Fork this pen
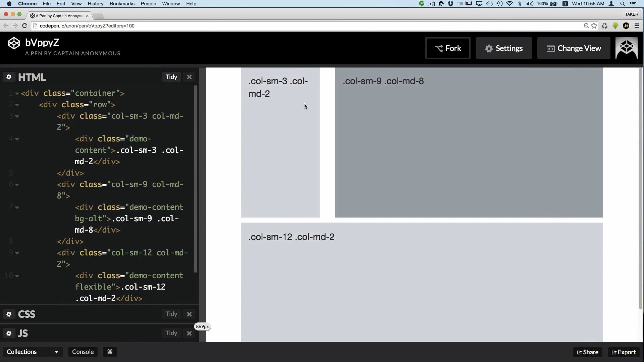The width and height of the screenshot is (644, 362). [x=448, y=48]
